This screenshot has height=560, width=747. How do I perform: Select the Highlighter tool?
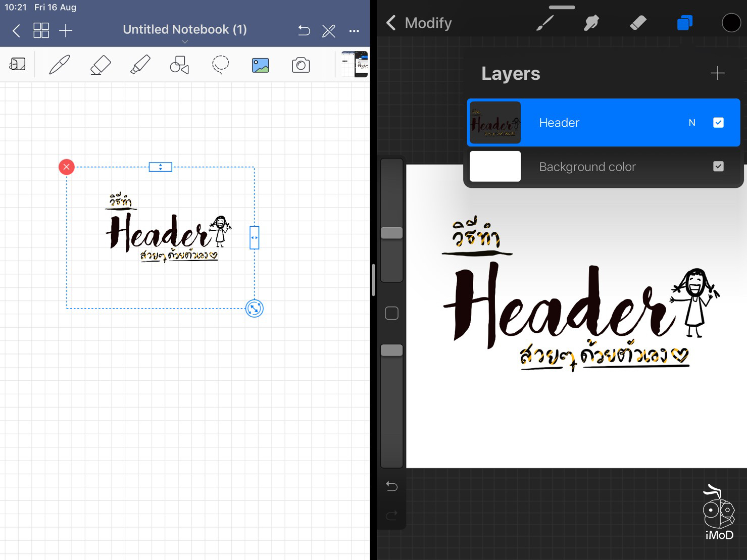tap(140, 64)
